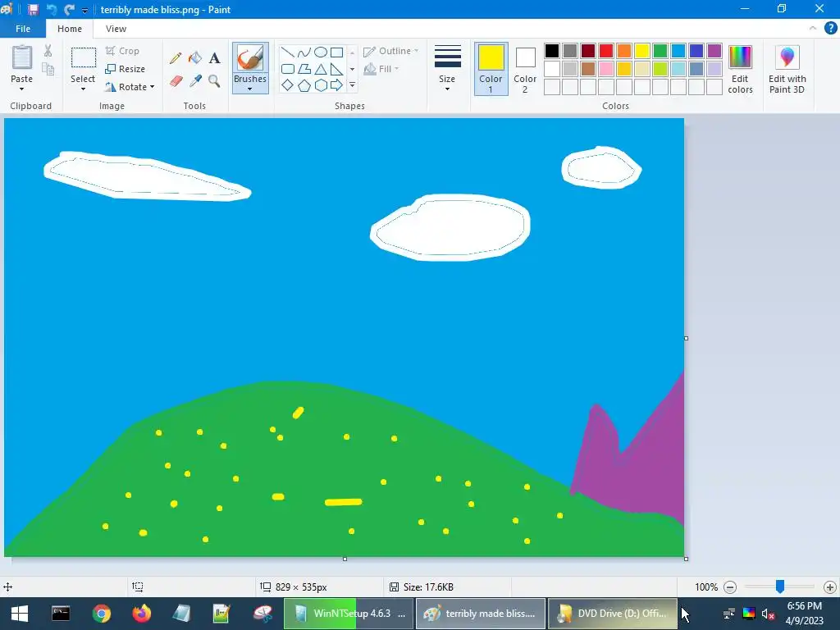Click the Resize button
The width and height of the screenshot is (840, 630).
pos(126,69)
